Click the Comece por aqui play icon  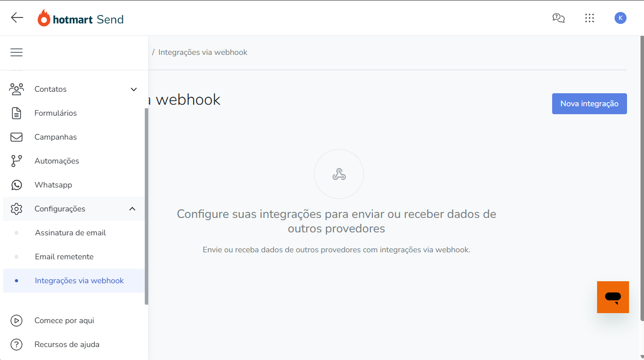16,321
